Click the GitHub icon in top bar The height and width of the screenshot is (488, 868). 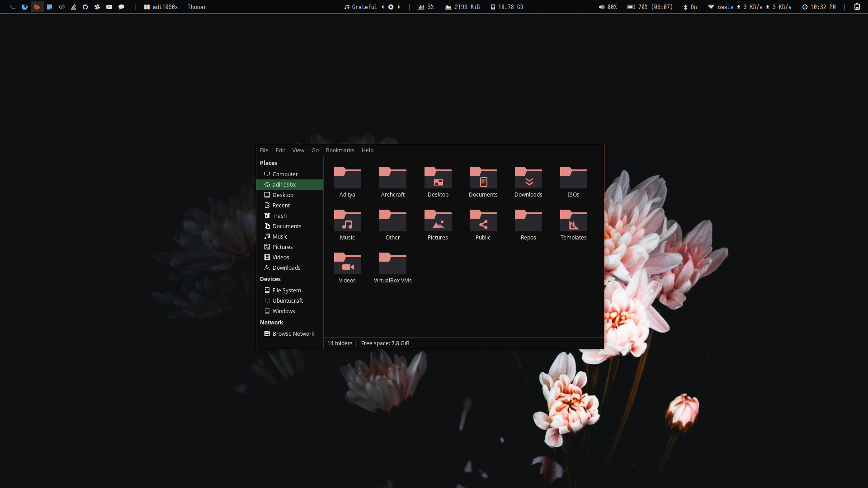85,7
